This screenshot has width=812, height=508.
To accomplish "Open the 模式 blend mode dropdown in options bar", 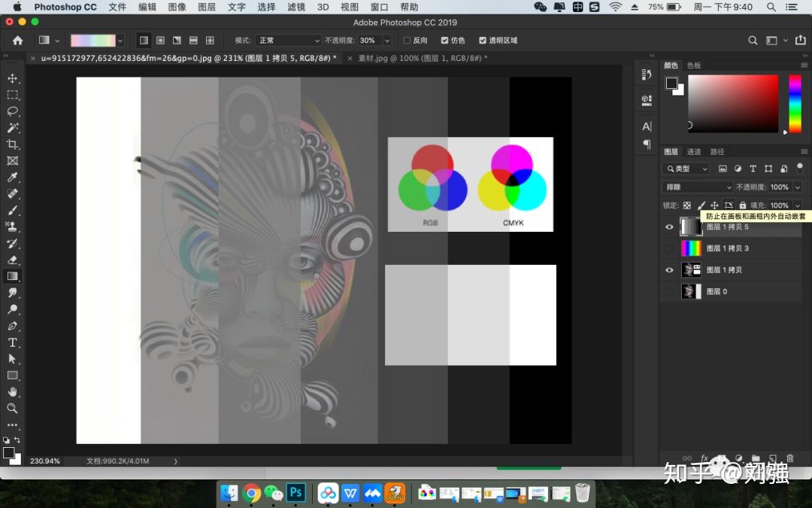I will tap(288, 41).
